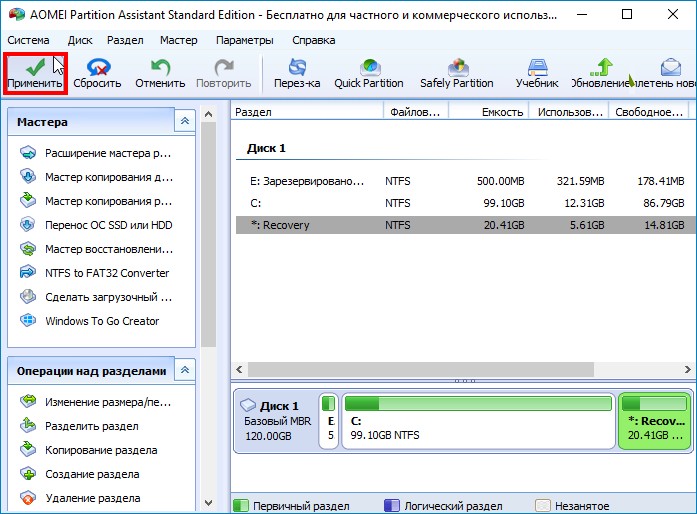This screenshot has width=697, height=514.
Task: Click the Диск 1 heading in list
Action: [266, 148]
